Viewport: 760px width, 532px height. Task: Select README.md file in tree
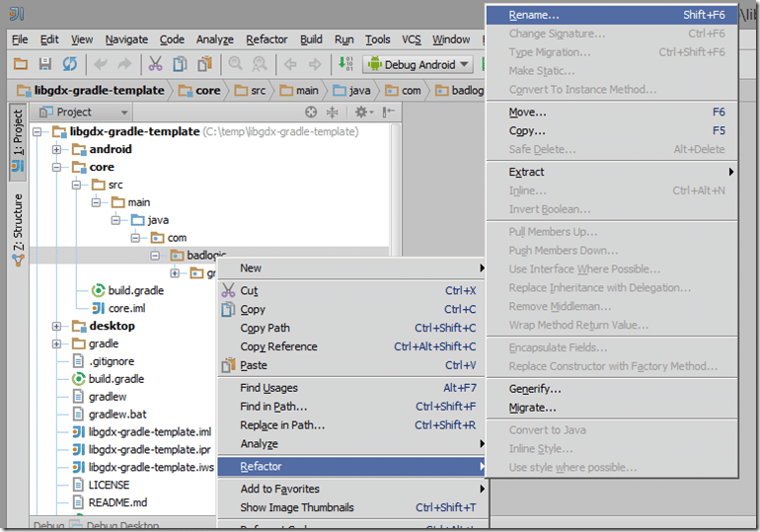(110, 503)
